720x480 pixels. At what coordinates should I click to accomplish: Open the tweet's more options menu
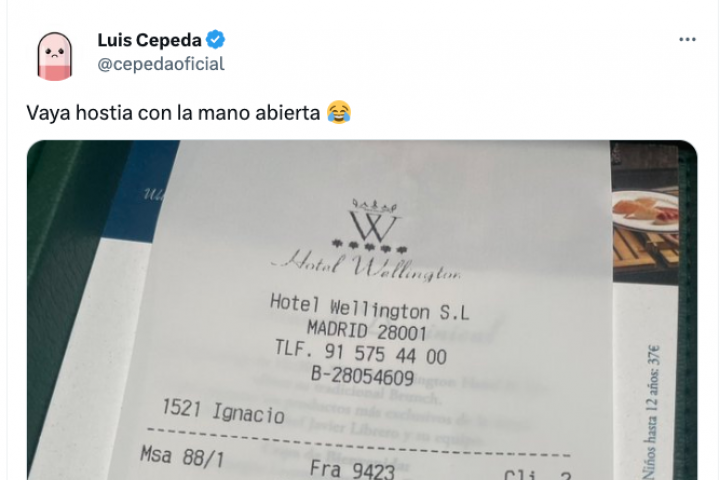(x=687, y=40)
